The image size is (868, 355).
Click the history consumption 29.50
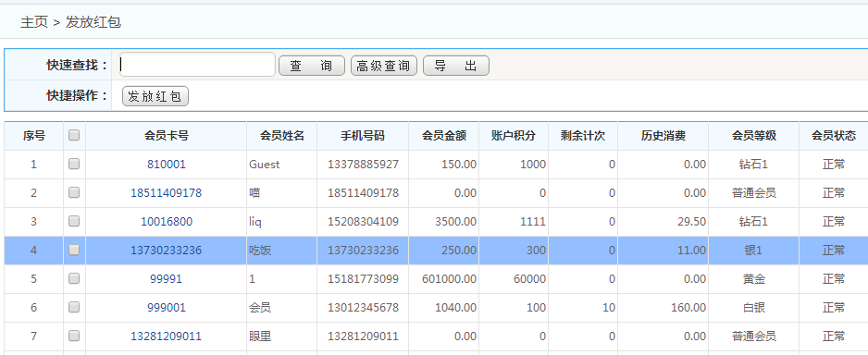point(691,222)
